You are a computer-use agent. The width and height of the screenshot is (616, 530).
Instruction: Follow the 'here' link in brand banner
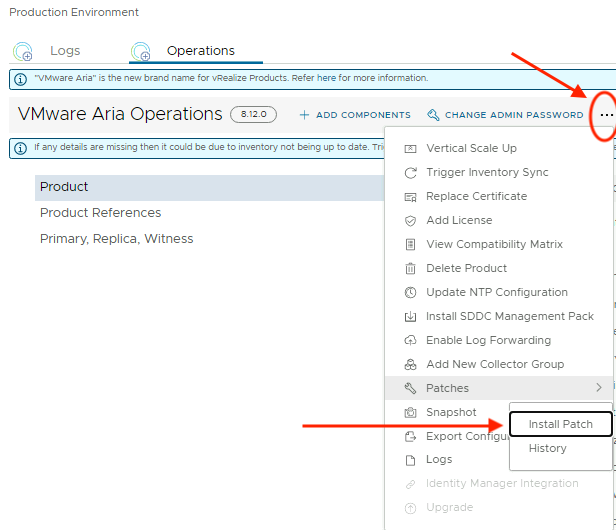tap(326, 78)
